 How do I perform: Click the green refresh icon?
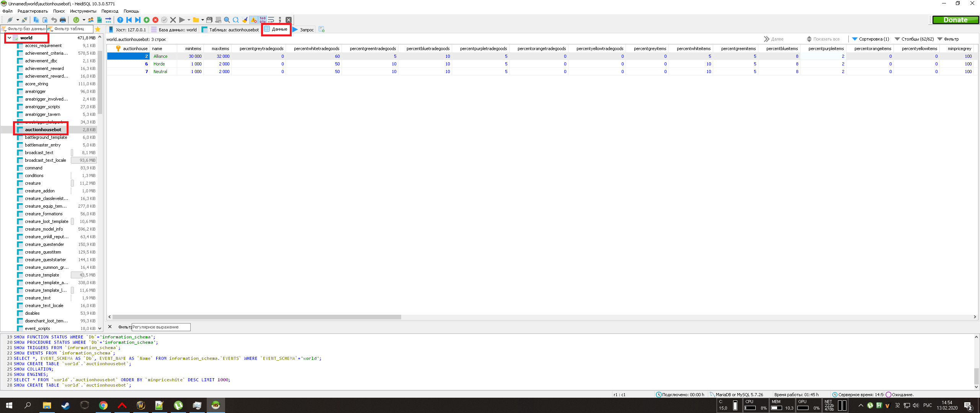point(76,20)
